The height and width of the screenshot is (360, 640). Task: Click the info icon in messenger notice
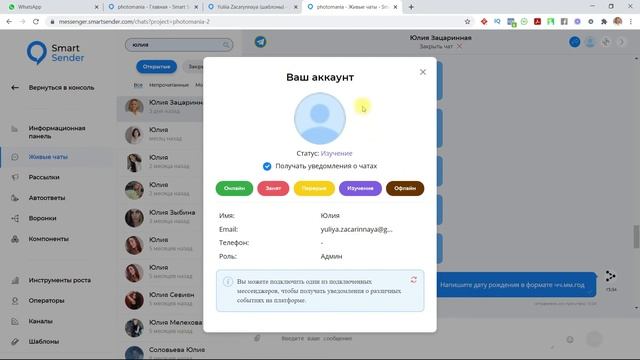point(228,282)
